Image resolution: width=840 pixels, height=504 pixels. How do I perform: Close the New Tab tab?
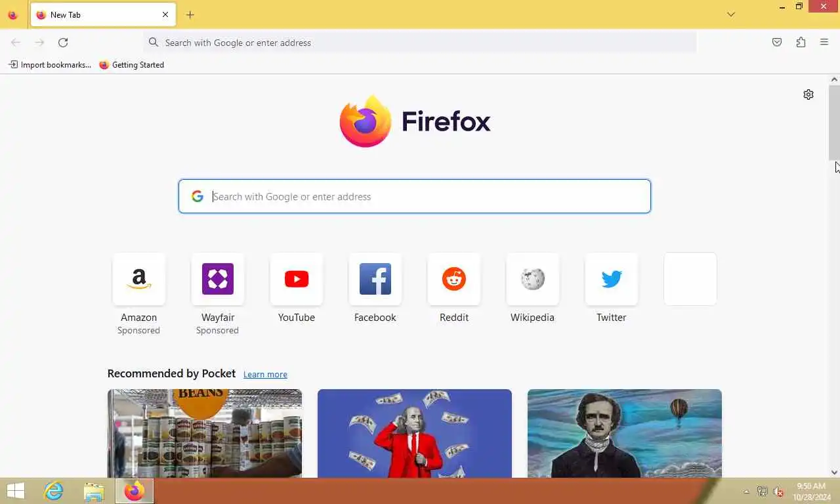point(165,14)
